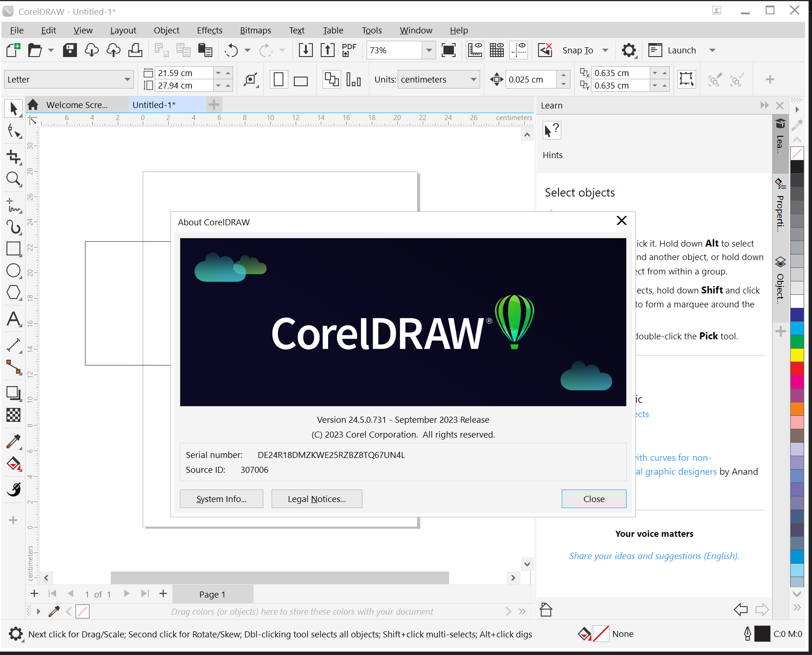The image size is (812, 655).
Task: Select the Zoom magnifier tool
Action: pos(13,179)
